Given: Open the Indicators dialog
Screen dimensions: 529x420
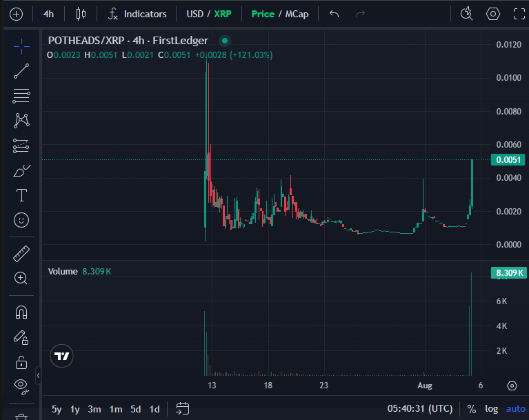Looking at the screenshot, I should [x=137, y=14].
